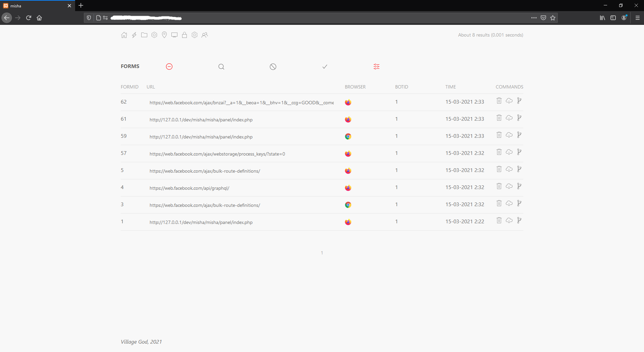Click branch icon for form 62
Image resolution: width=644 pixels, height=352 pixels.
(x=519, y=101)
